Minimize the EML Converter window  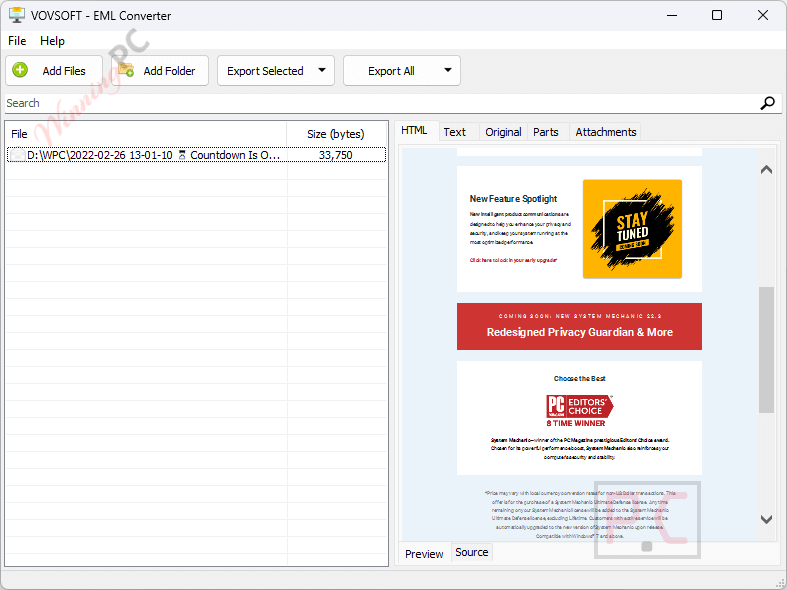[x=672, y=16]
